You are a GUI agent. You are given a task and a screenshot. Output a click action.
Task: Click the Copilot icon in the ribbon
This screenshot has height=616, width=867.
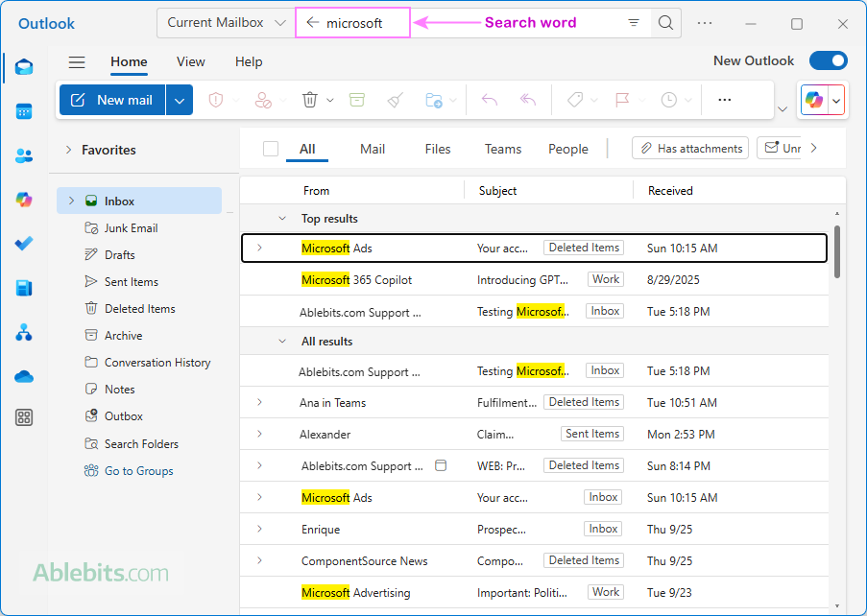(814, 100)
